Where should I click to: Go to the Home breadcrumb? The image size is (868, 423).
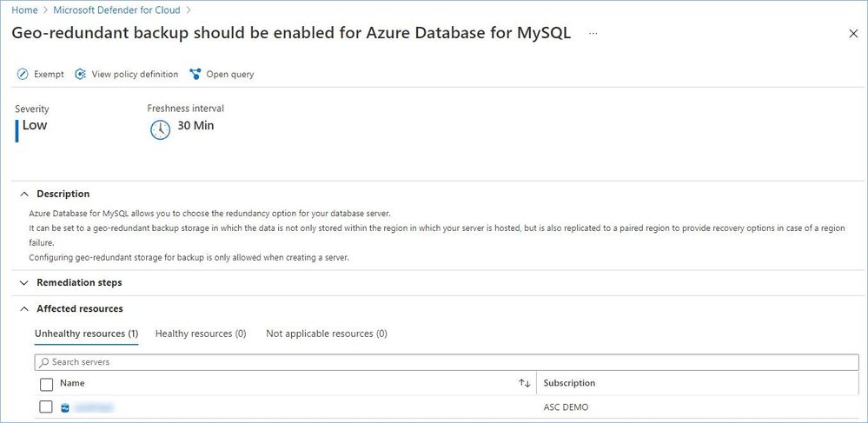click(25, 10)
